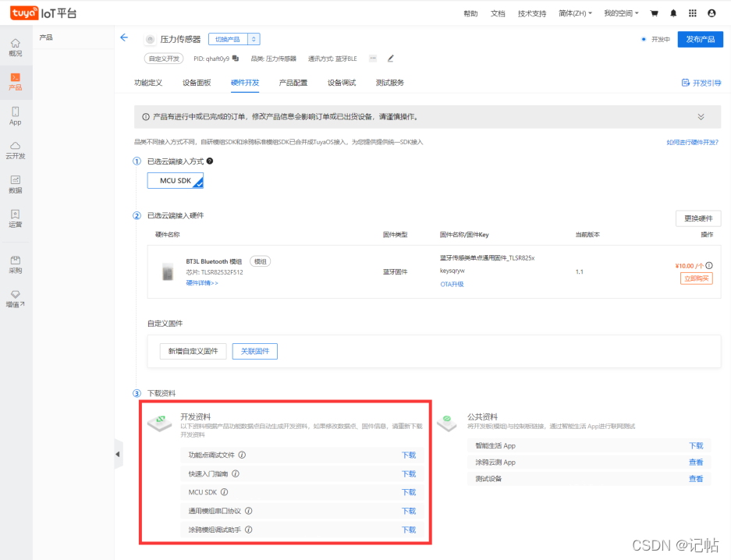Click info icon next to ¥10.00 price

709,265
